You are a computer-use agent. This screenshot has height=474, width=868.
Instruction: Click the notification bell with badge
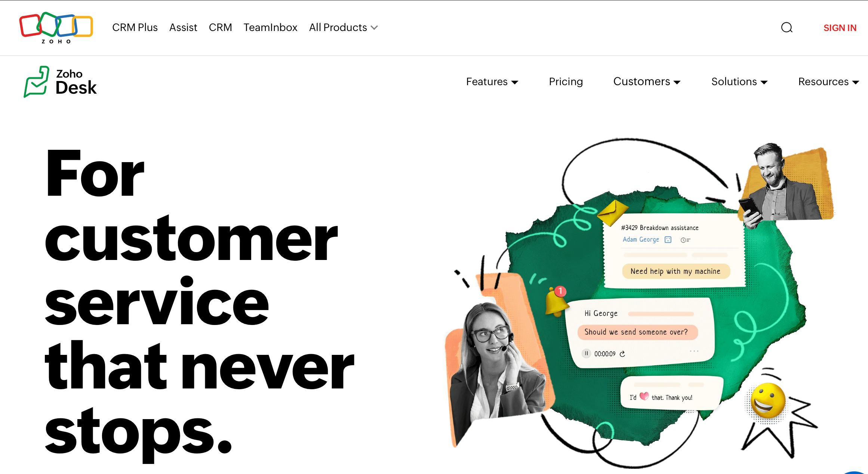[556, 301]
